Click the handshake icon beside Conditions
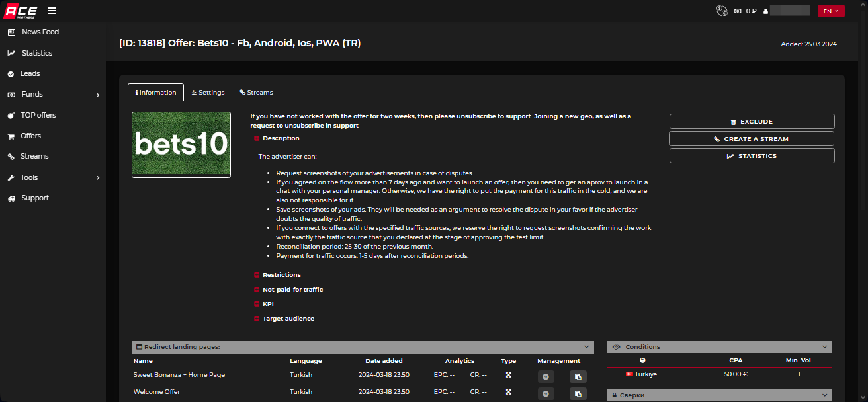Screen dimensions: 868x402 [x=615, y=347]
